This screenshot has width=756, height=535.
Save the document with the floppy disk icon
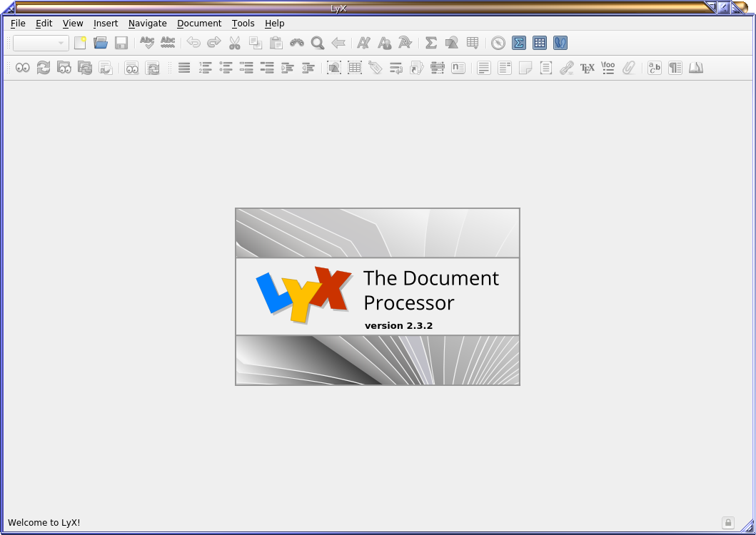click(121, 43)
